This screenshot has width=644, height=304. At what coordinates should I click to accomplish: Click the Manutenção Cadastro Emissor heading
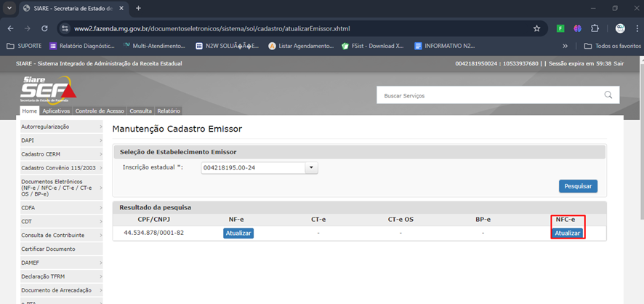[177, 129]
